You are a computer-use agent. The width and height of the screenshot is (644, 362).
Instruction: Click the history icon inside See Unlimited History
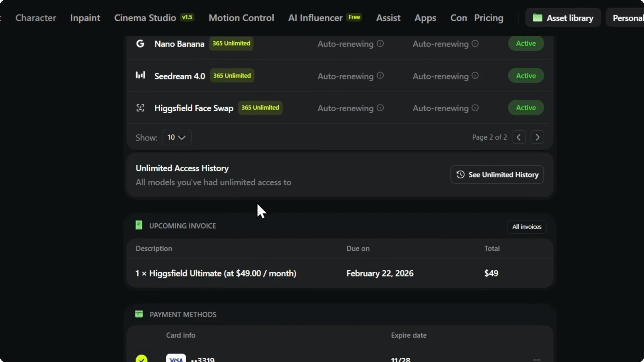(460, 175)
